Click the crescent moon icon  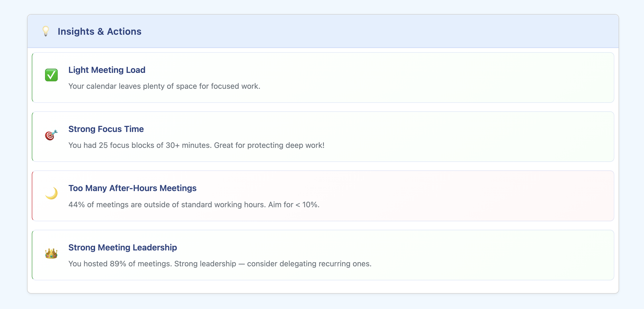51,193
